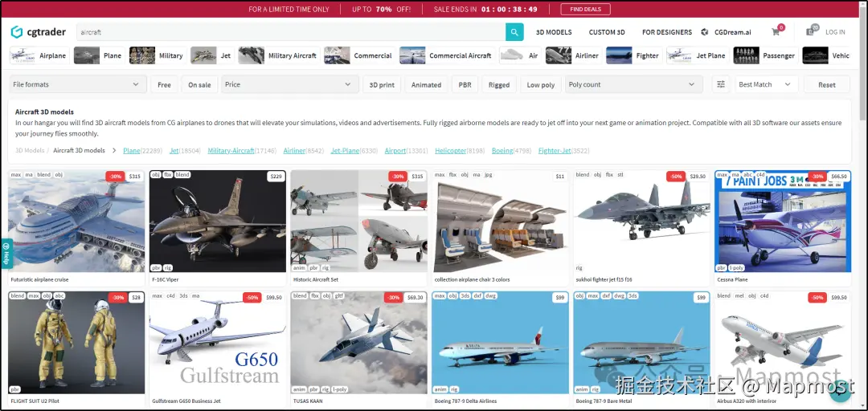Image resolution: width=868 pixels, height=411 pixels.
Task: Click the Reset filters button
Action: (827, 84)
